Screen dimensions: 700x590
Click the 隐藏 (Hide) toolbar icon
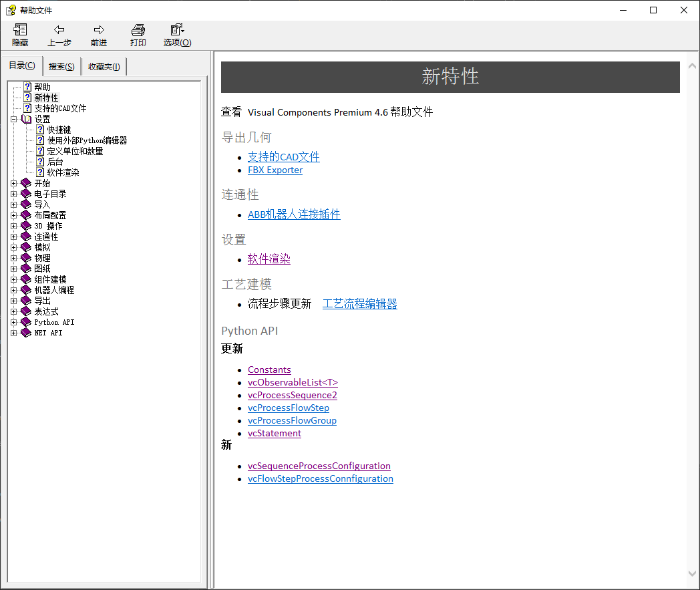(20, 30)
